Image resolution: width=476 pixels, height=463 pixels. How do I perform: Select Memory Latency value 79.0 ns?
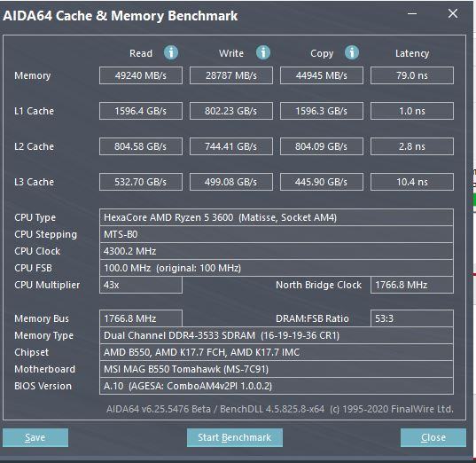click(412, 75)
